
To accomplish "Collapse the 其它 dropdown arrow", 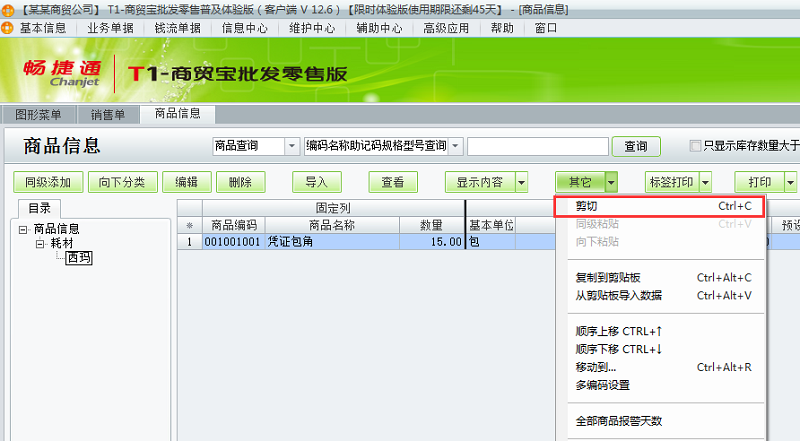I will [x=611, y=182].
